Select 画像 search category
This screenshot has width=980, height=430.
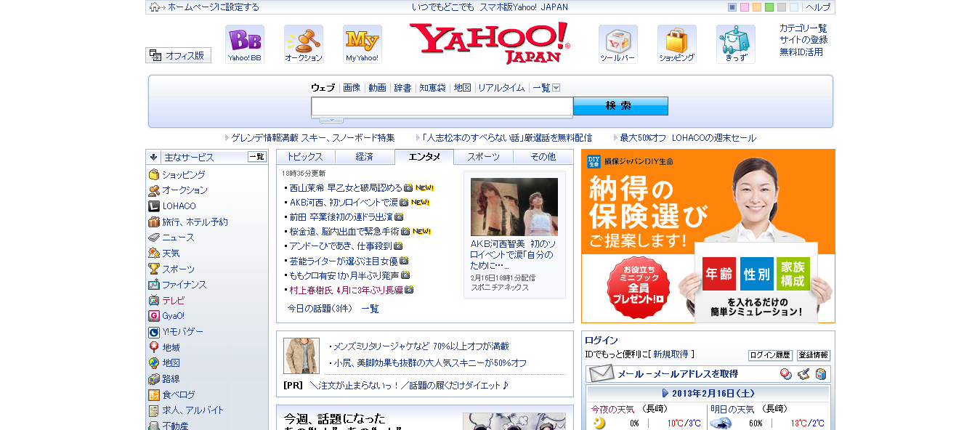[352, 88]
